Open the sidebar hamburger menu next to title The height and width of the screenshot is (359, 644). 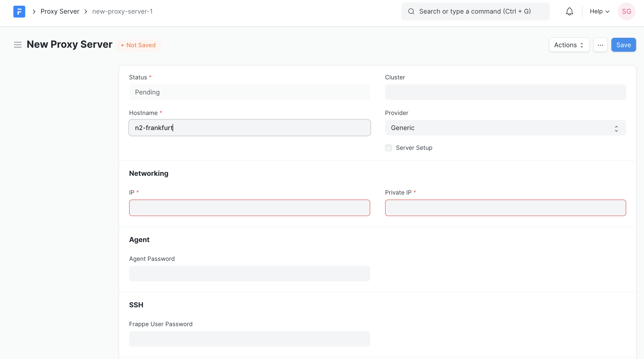click(18, 45)
